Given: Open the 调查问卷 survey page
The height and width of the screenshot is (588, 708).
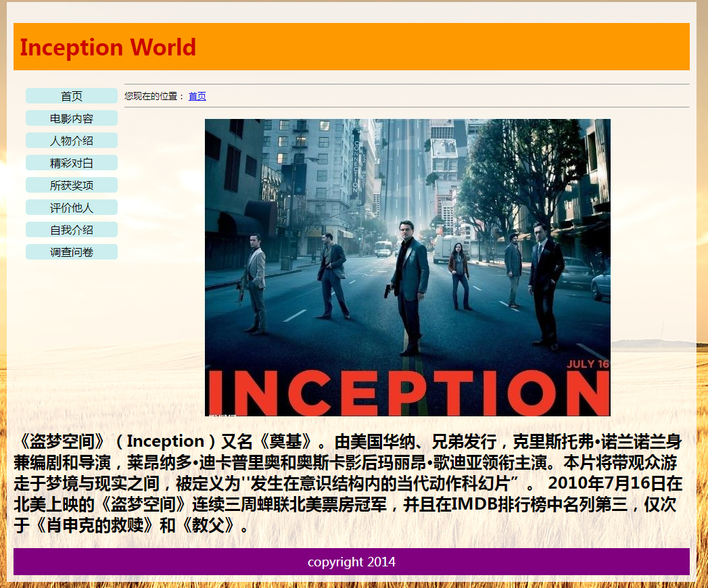Looking at the screenshot, I should pos(72,252).
